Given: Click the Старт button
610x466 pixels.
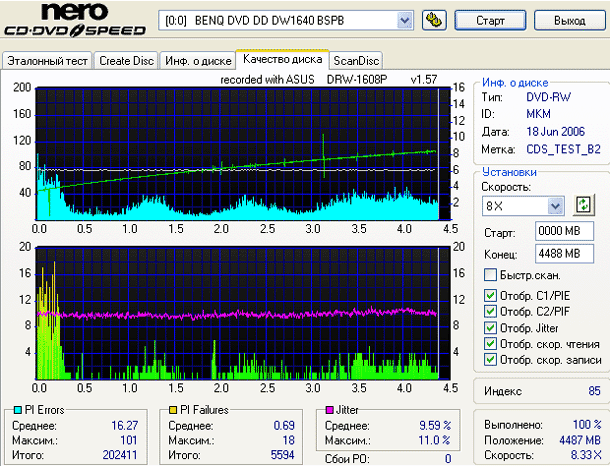Looking at the screenshot, I should 490,20.
